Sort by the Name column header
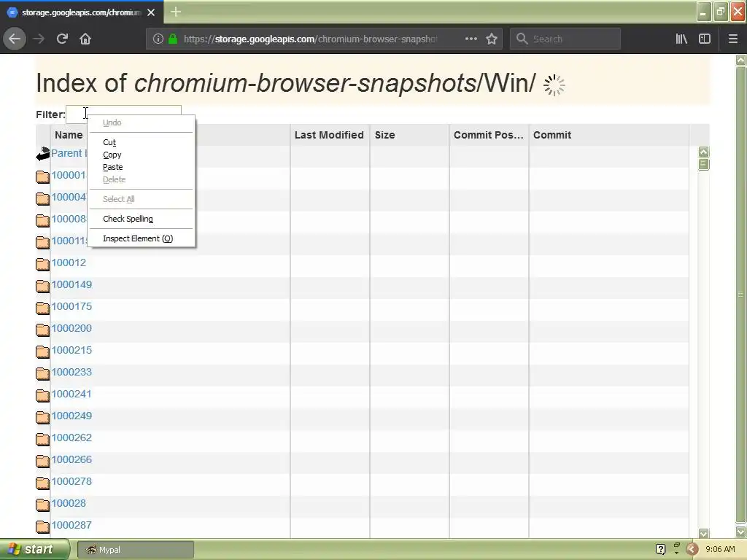 click(69, 135)
